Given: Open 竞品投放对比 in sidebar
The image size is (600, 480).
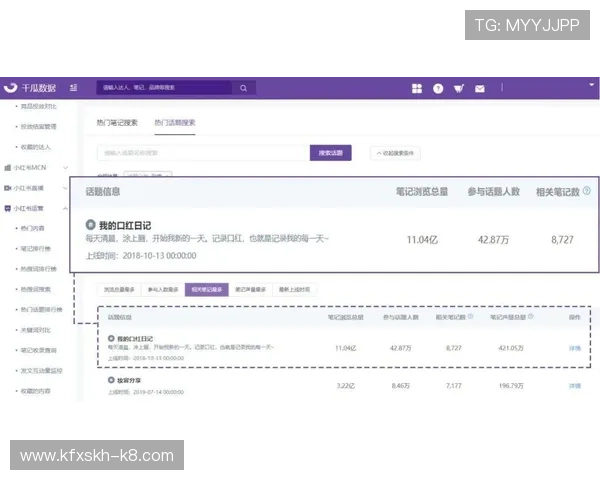Looking at the screenshot, I should (39, 106).
